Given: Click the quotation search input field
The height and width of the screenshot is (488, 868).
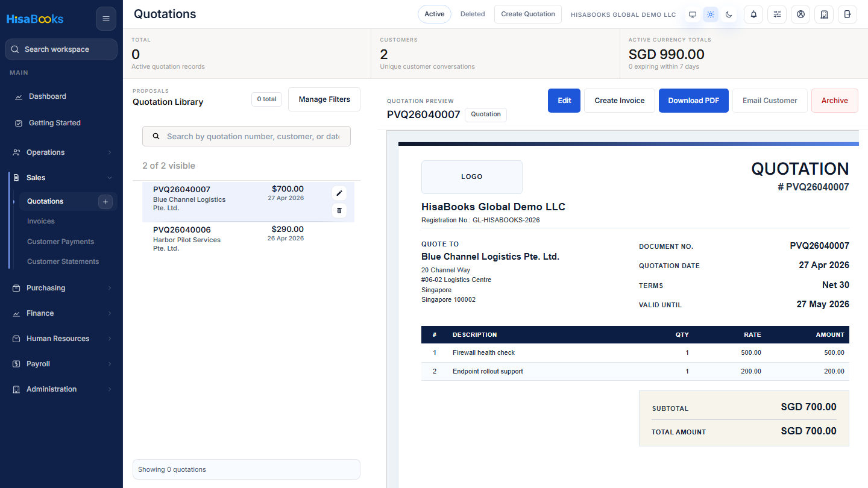Looking at the screenshot, I should click(247, 137).
